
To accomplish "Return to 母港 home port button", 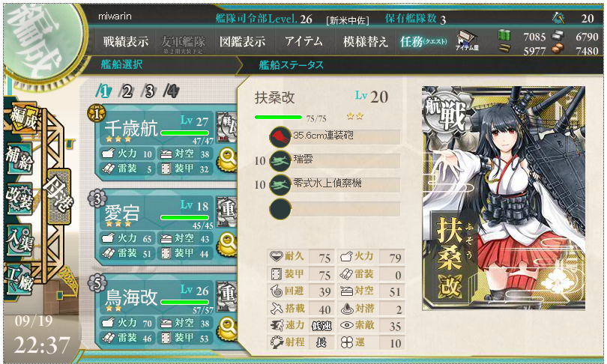I will (x=59, y=197).
